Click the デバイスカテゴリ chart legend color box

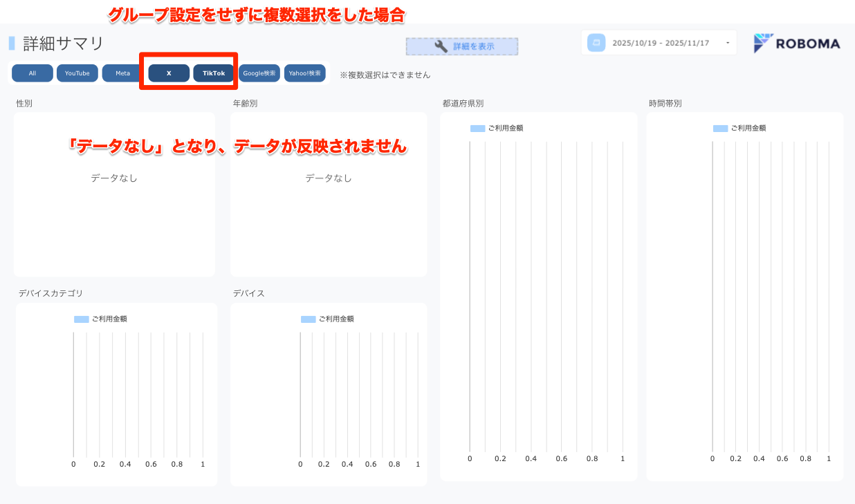pyautogui.click(x=82, y=319)
